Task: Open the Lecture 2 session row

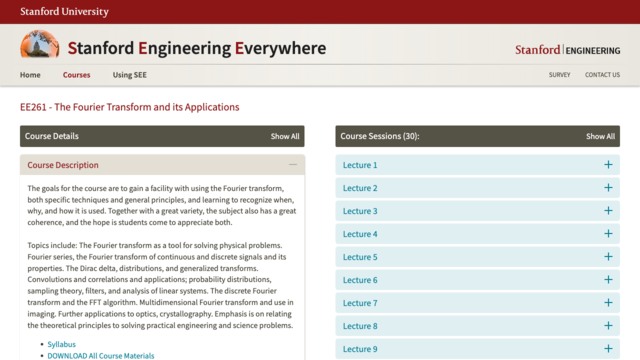Action: tap(478, 188)
